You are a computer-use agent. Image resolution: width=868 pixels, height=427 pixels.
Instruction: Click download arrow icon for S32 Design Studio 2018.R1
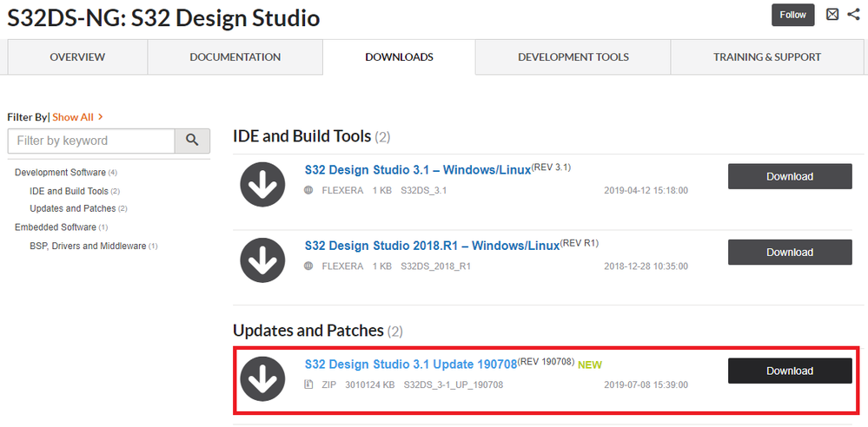click(x=262, y=259)
